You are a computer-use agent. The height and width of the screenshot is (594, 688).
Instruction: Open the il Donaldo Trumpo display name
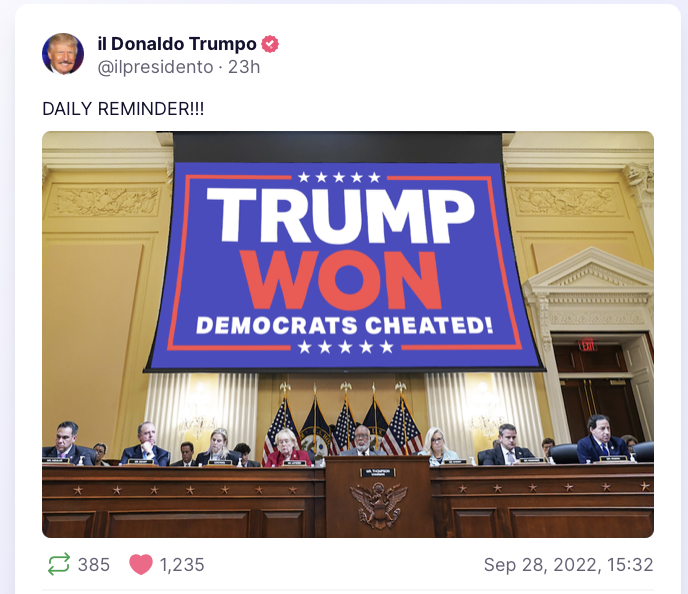pos(177,44)
